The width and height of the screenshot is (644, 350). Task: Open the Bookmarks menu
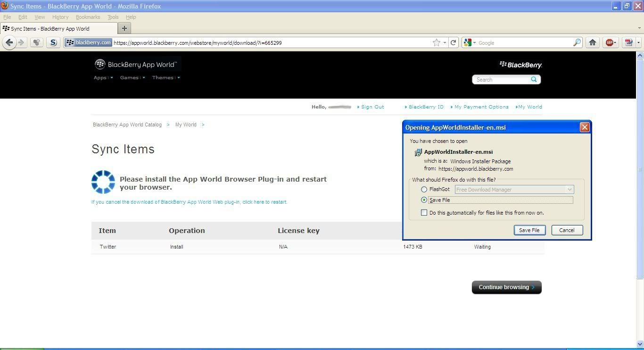[88, 17]
